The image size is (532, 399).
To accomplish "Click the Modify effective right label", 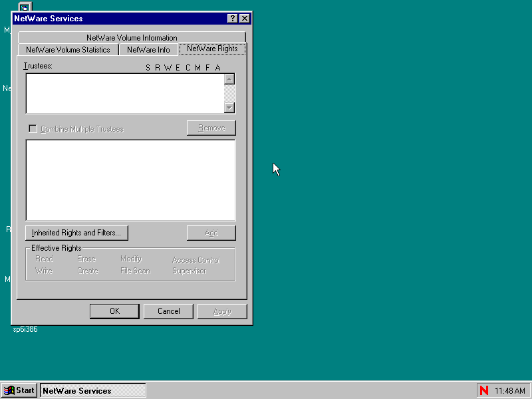I will pos(131,259).
